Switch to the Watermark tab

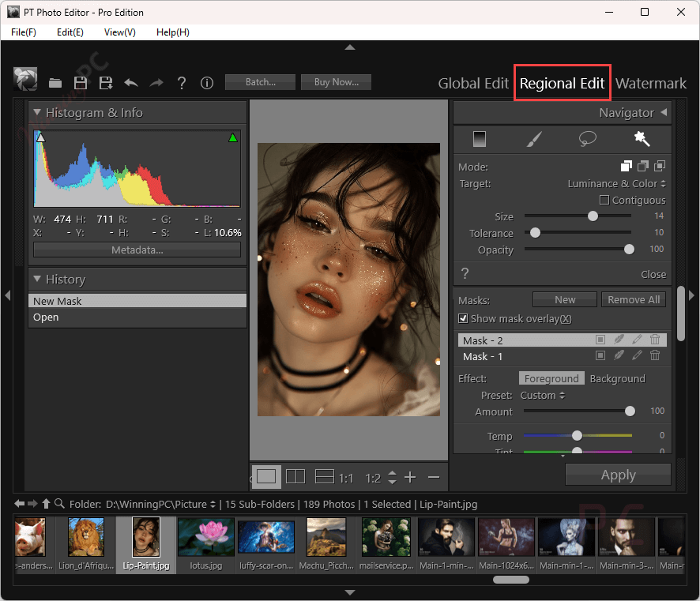(x=651, y=84)
